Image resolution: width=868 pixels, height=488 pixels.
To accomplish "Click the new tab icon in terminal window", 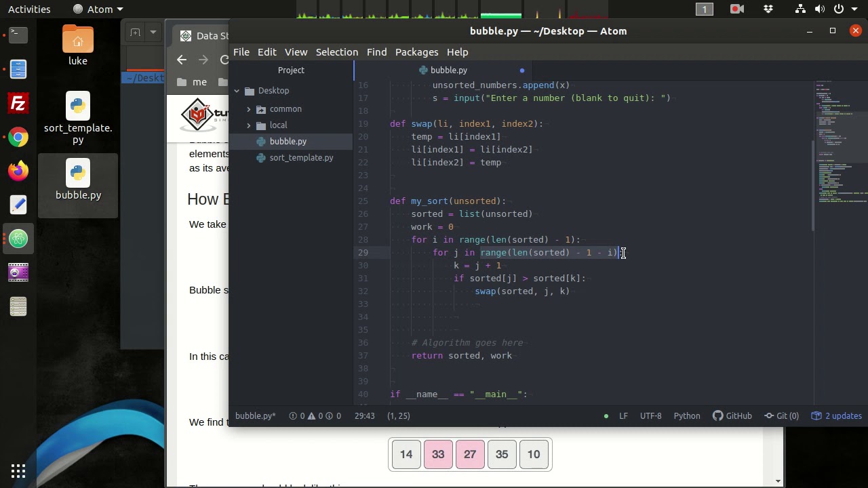I will [136, 32].
